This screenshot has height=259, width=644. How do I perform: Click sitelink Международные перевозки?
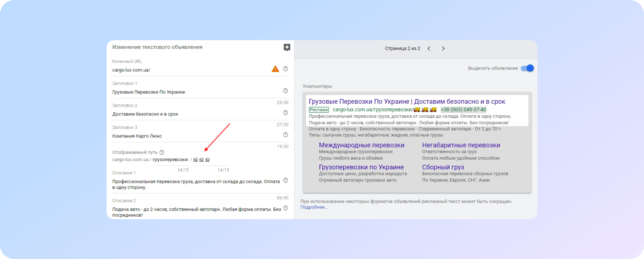pos(362,145)
